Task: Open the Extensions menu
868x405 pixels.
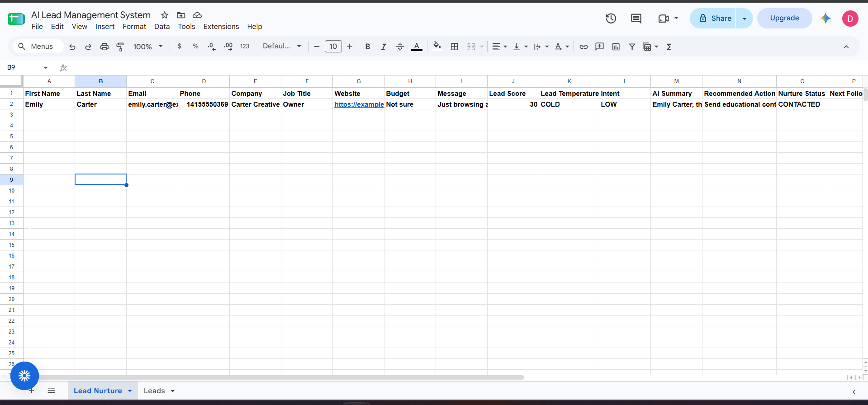Action: [221, 27]
